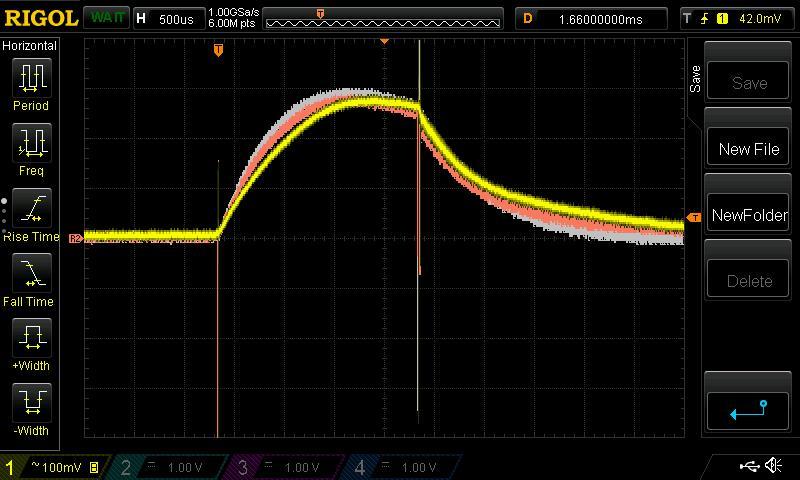This screenshot has width=800, height=480.
Task: Choose the Rise Time measurement icon
Action: pos(31,208)
